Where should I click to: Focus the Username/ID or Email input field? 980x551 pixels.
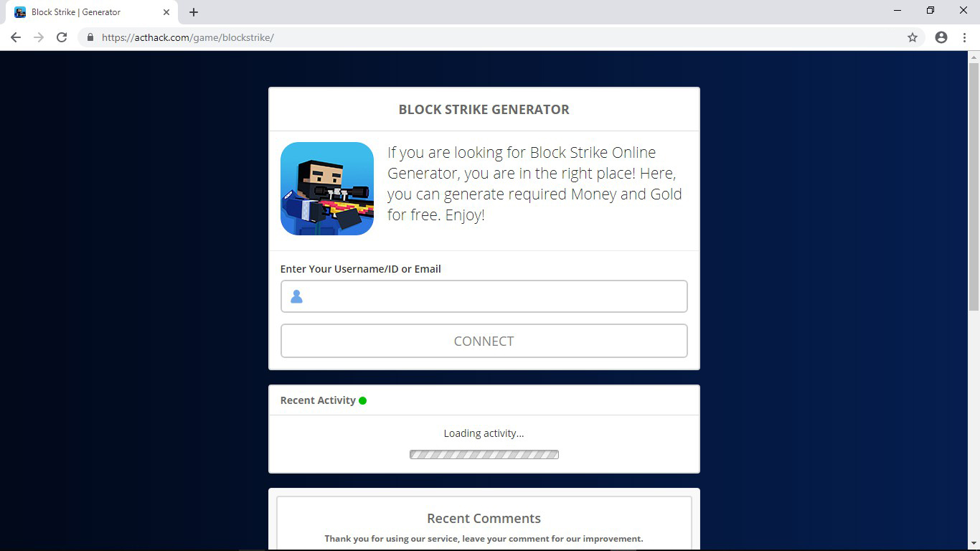484,296
